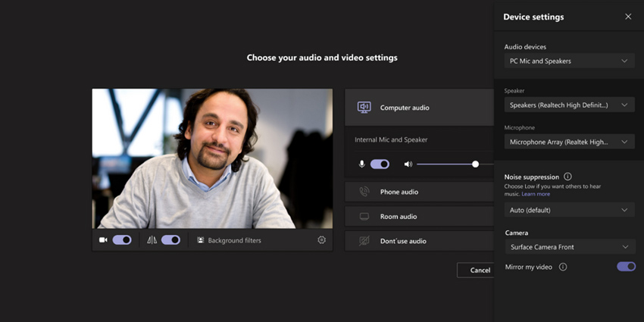This screenshot has height=322, width=644.
Task: Open the Audio devices dropdown
Action: [569, 61]
